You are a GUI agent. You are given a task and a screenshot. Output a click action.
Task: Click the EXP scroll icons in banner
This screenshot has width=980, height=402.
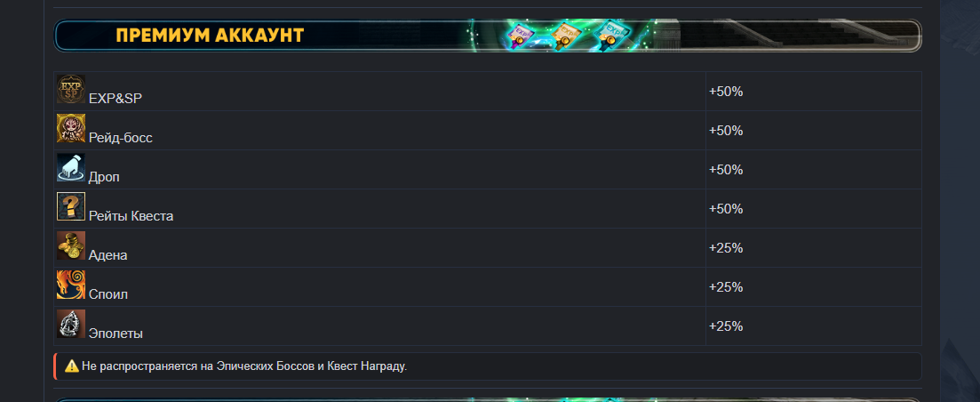tap(569, 35)
